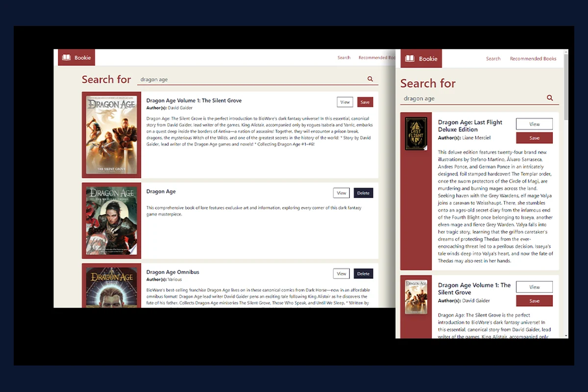Image resolution: width=588 pixels, height=392 pixels.
Task: Click the World of Thedas book cover
Action: pyautogui.click(x=111, y=220)
